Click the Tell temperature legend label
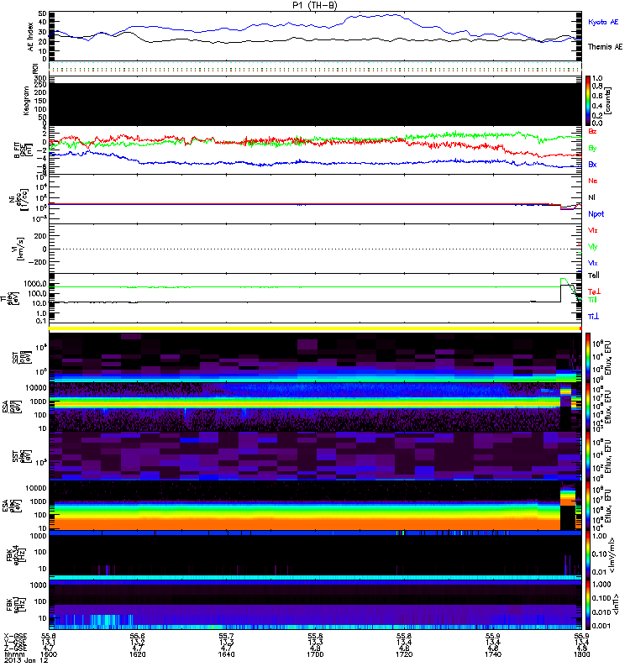The image size is (630, 672). click(x=593, y=275)
